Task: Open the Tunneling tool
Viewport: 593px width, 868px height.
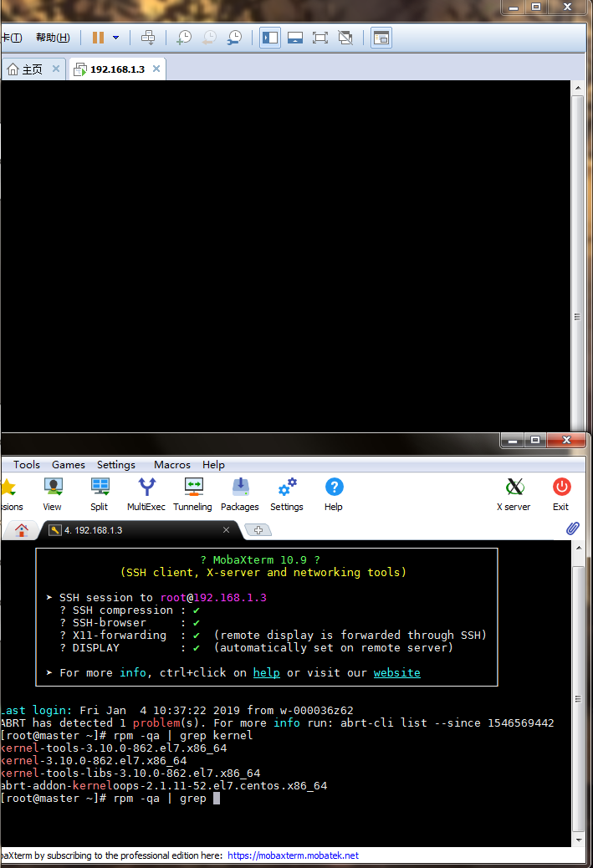Action: (192, 494)
